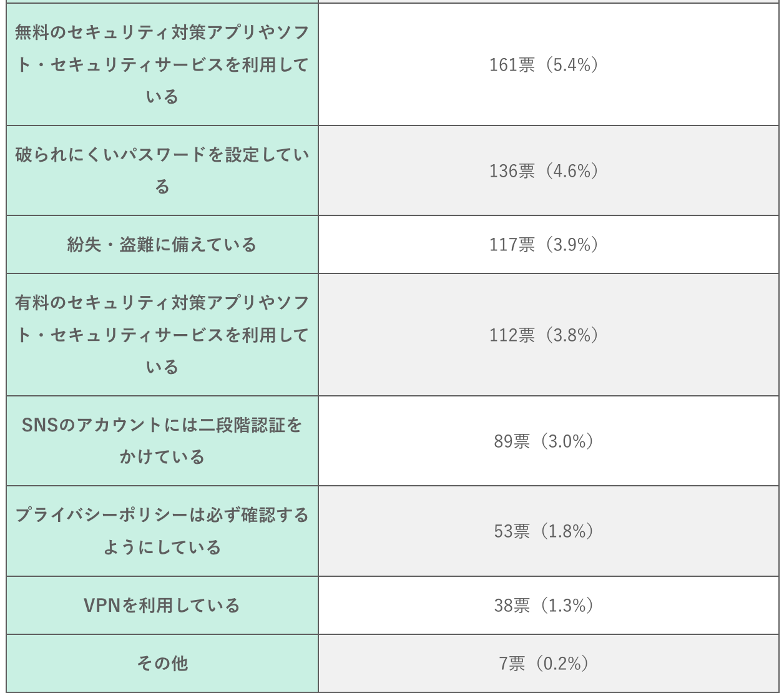784x693 pixels.
Task: Click the 53票 vote count
Action: point(512,531)
